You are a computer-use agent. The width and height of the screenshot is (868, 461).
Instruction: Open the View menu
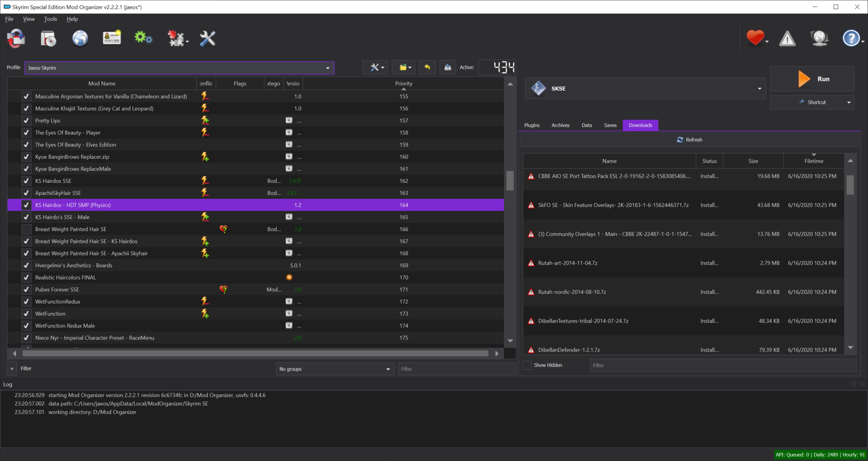29,19
